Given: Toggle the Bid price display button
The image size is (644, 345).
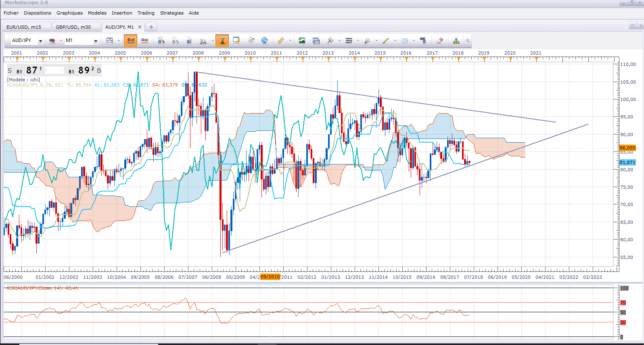Looking at the screenshot, I should coord(131,41).
